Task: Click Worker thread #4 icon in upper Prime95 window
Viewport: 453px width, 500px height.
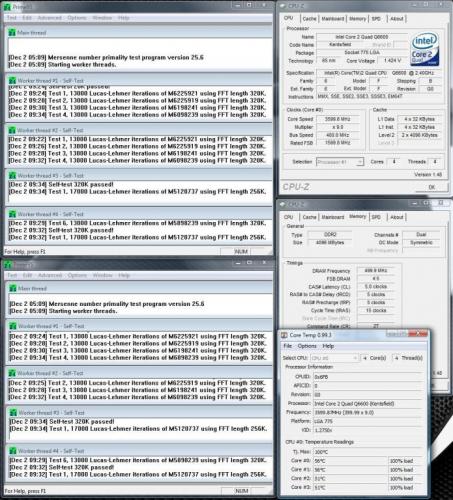Action: coord(12,214)
